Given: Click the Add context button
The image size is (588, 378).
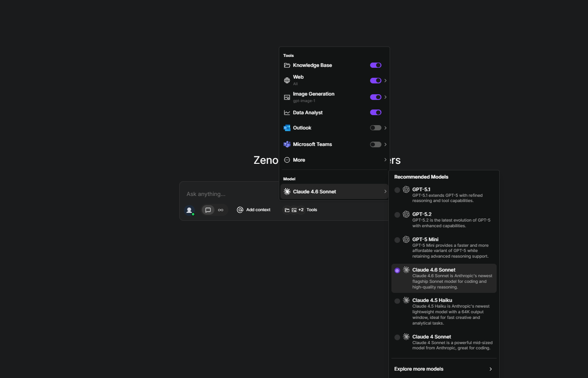Looking at the screenshot, I should pyautogui.click(x=254, y=210).
